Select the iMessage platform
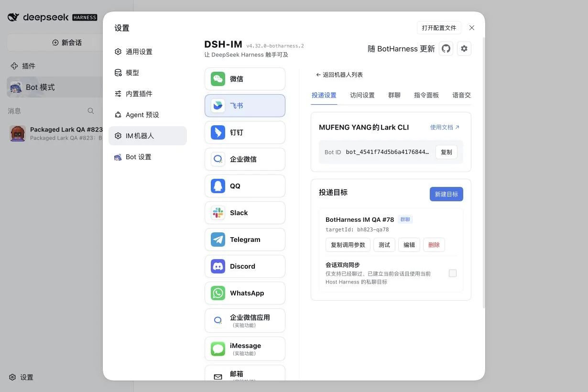 click(245, 349)
